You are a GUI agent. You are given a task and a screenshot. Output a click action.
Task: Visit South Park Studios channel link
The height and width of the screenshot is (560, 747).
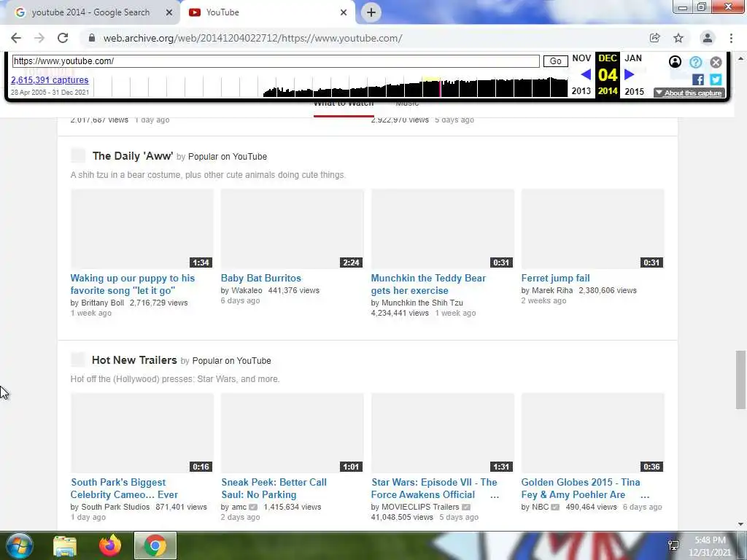click(115, 507)
